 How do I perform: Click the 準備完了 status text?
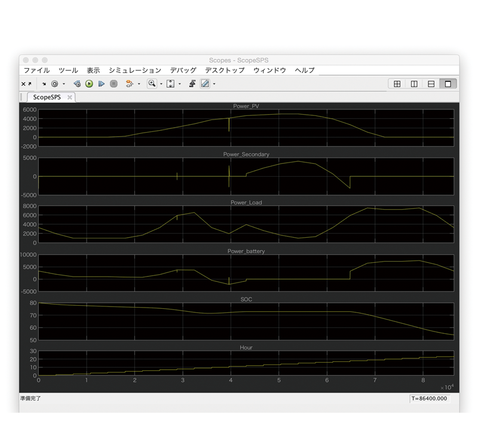(30, 398)
